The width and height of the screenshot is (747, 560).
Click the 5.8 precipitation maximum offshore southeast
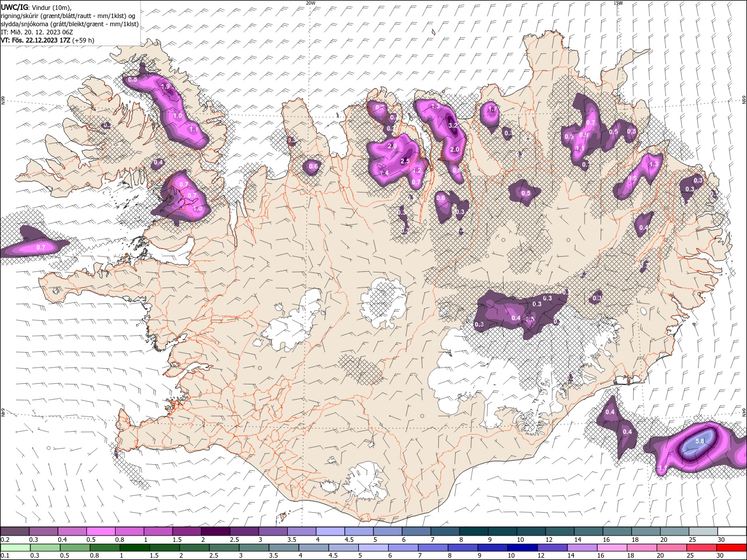point(700,441)
